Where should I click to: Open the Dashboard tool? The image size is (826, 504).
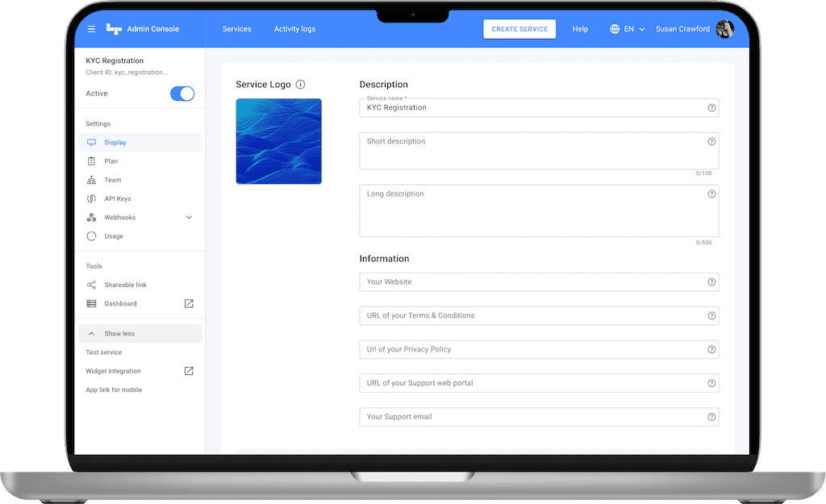tap(120, 304)
